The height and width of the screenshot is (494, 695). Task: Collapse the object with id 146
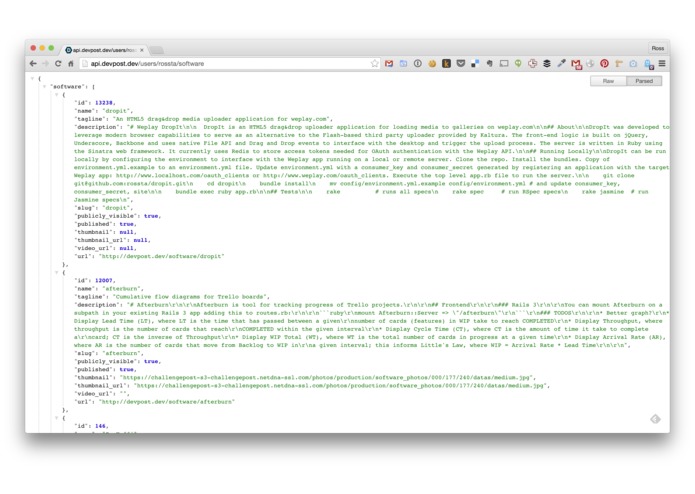click(x=56, y=418)
